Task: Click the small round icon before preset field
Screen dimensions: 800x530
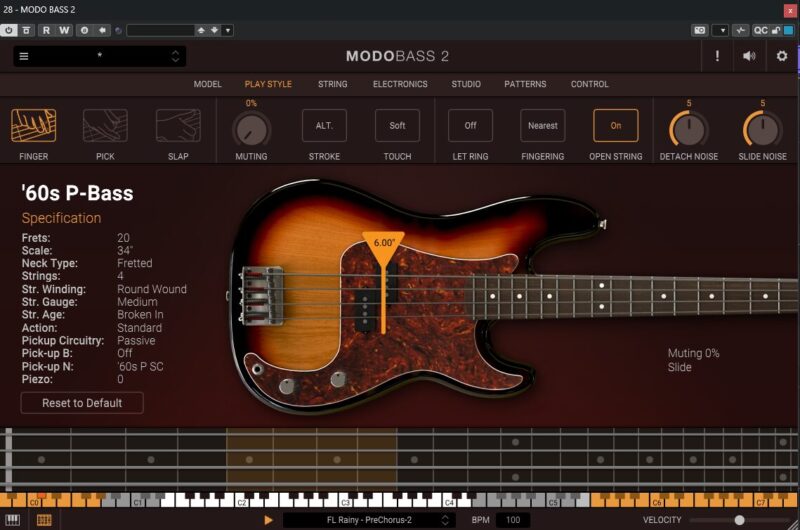Action: pyautogui.click(x=118, y=31)
